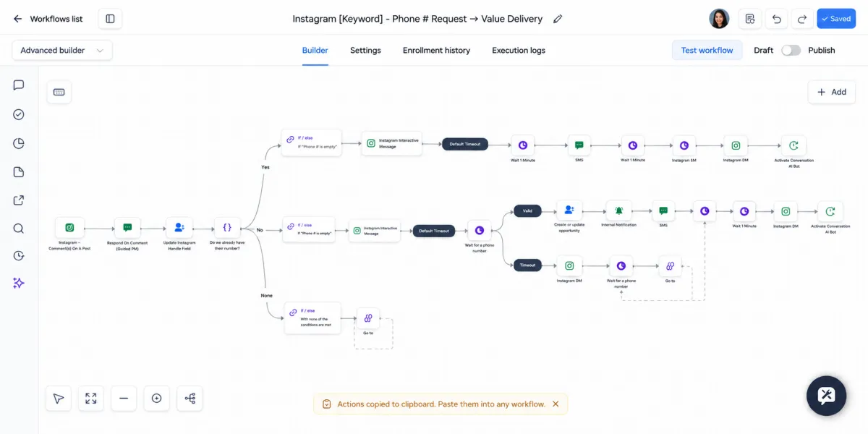Open the Enrollment history tab
The width and height of the screenshot is (868, 434).
[436, 51]
